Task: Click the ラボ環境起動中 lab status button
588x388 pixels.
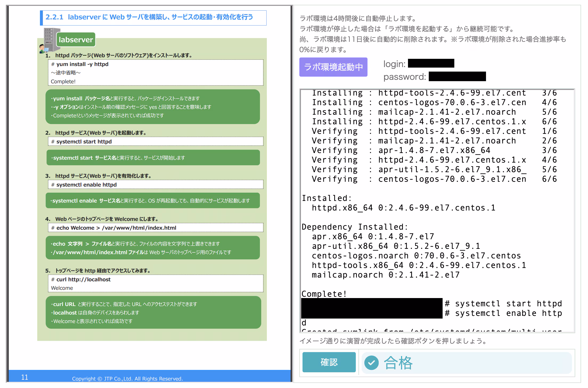Action: pyautogui.click(x=333, y=67)
